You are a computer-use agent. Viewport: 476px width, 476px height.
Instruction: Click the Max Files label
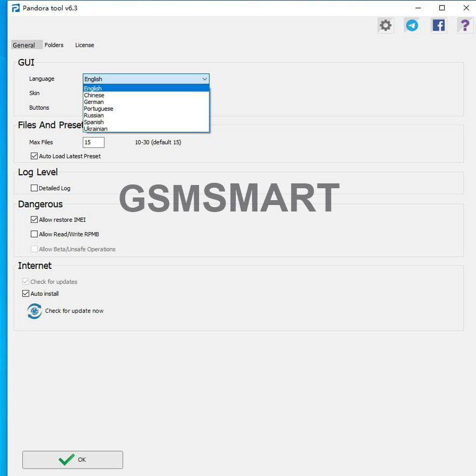41,142
